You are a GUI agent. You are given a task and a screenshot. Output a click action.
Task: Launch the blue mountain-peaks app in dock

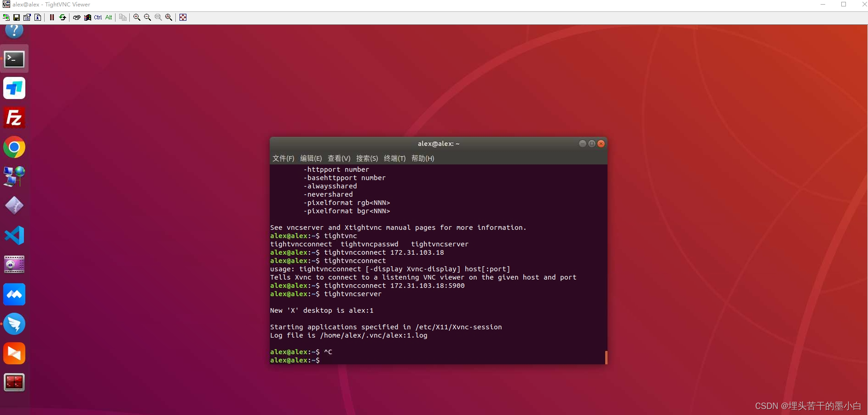pyautogui.click(x=14, y=294)
